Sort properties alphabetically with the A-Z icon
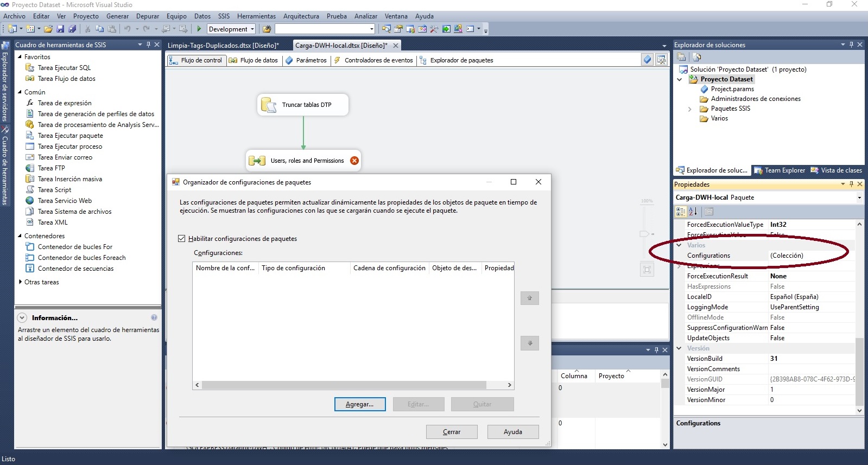Screen dimensions: 868x465 click(x=693, y=212)
